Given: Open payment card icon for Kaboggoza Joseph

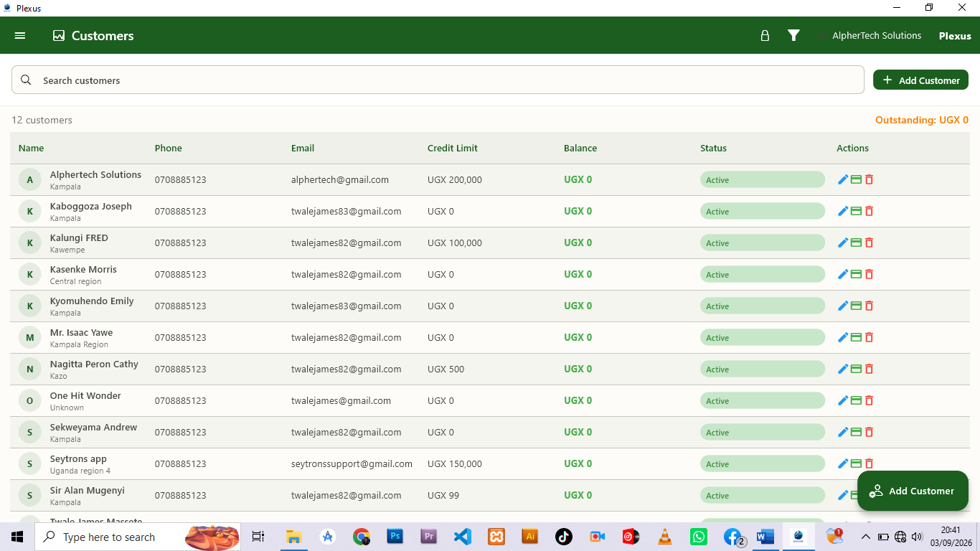Looking at the screenshot, I should pyautogui.click(x=856, y=211).
